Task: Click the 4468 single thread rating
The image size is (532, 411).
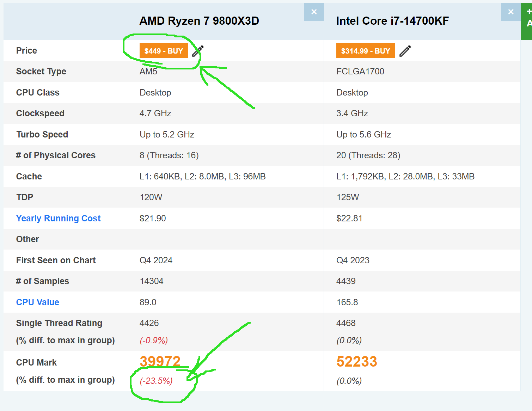Action: [346, 323]
